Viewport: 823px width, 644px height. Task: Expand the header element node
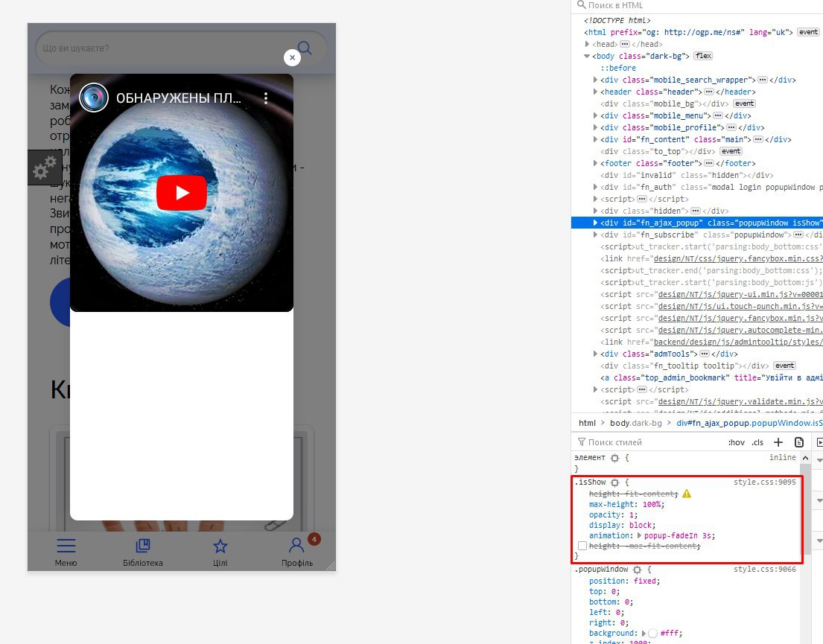coord(595,92)
